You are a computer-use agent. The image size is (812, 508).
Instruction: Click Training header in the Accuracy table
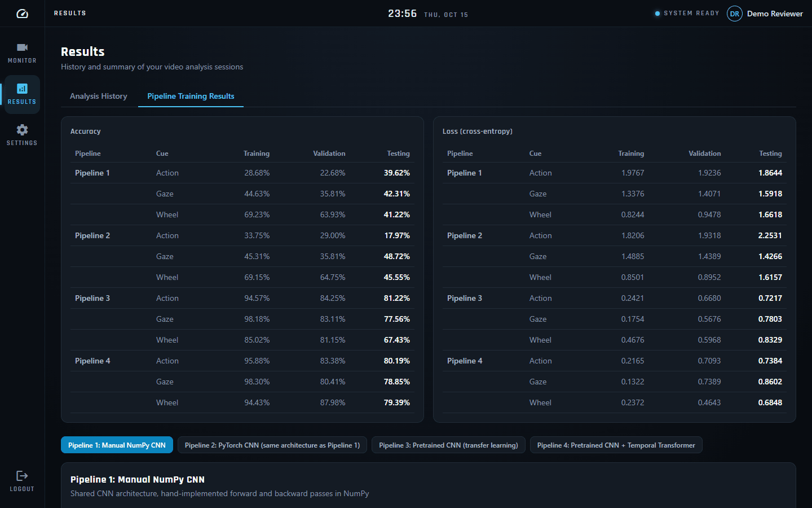[x=257, y=154]
